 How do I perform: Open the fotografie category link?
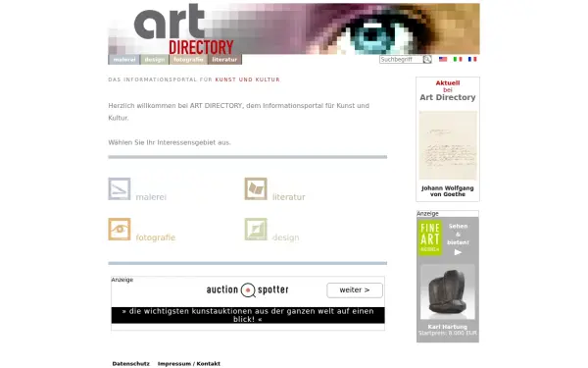[x=155, y=237]
